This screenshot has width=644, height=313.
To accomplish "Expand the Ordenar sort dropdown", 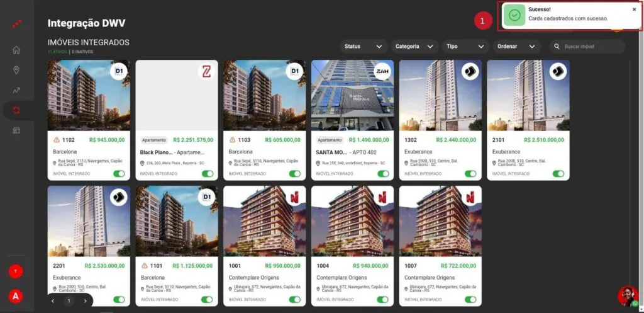I will [x=515, y=47].
